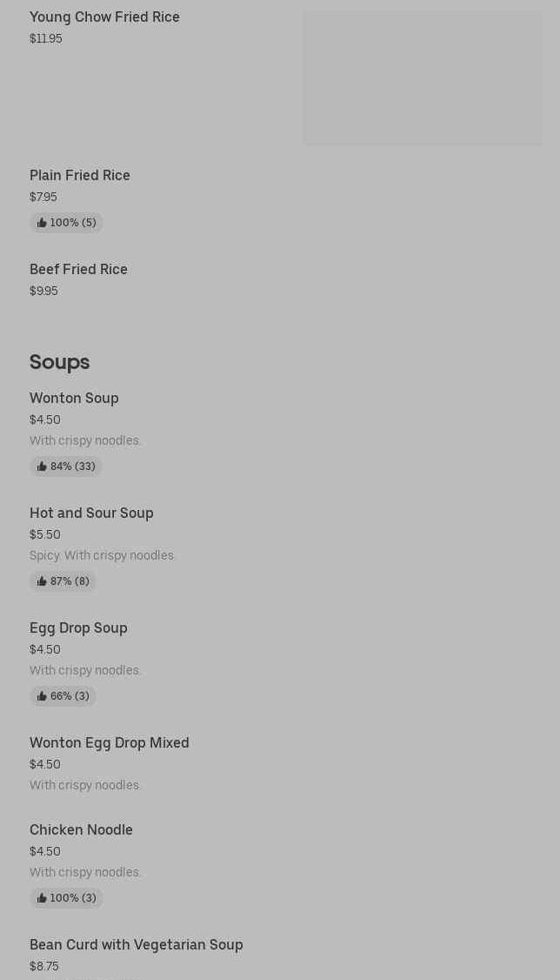This screenshot has height=980, width=560.
Task: Click the $9.95 price under Beef Fried Rice
Action: point(43,291)
